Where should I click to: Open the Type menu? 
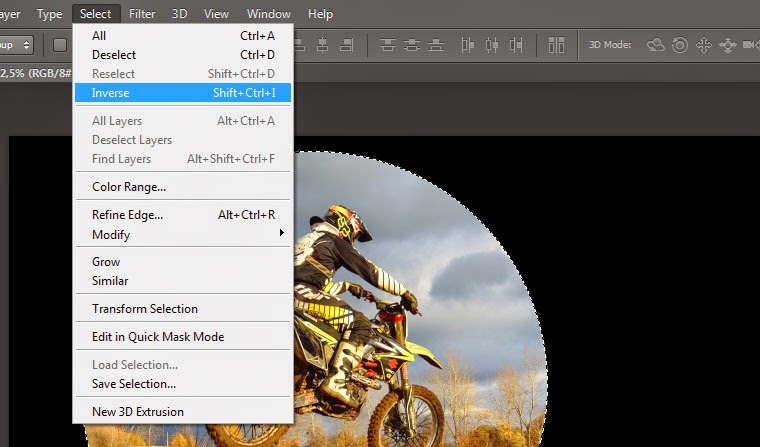(x=49, y=14)
